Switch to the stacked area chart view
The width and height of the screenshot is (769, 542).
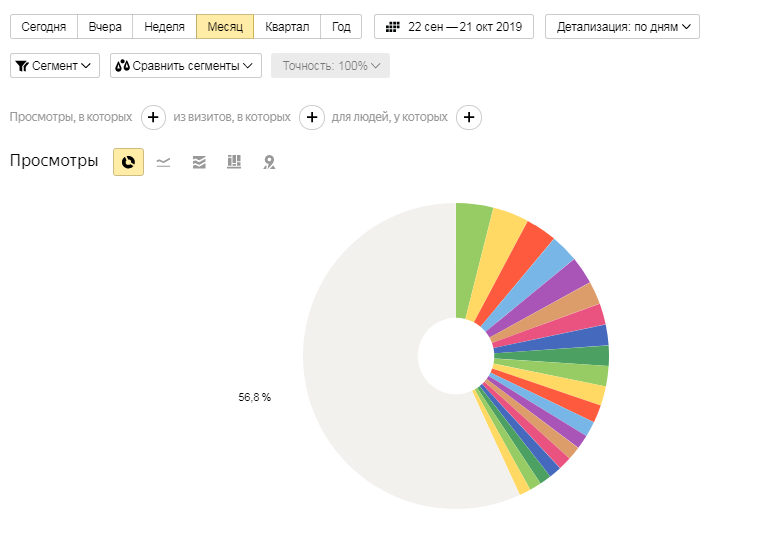[x=199, y=162]
